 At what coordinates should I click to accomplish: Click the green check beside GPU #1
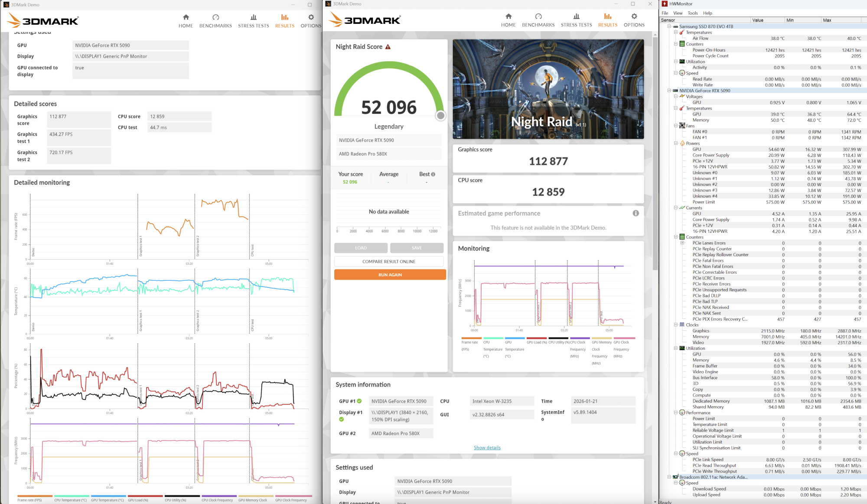click(x=359, y=401)
